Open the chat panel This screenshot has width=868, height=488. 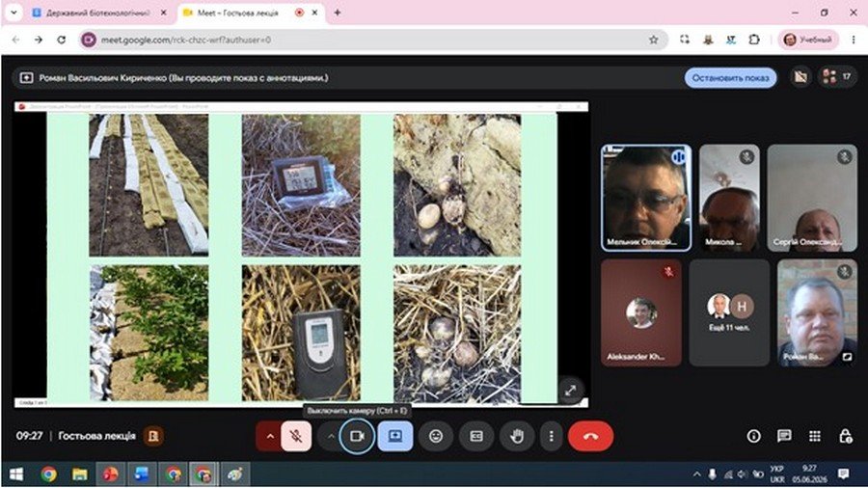click(784, 436)
